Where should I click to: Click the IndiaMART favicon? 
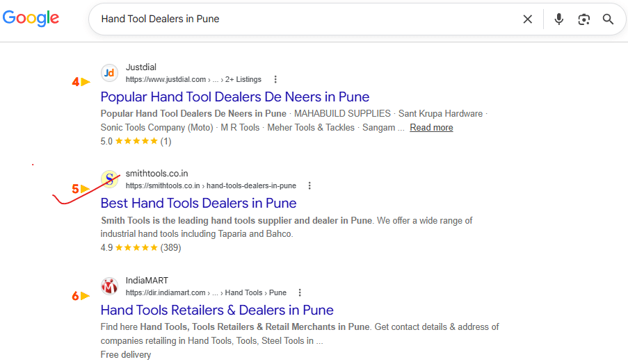tap(109, 286)
